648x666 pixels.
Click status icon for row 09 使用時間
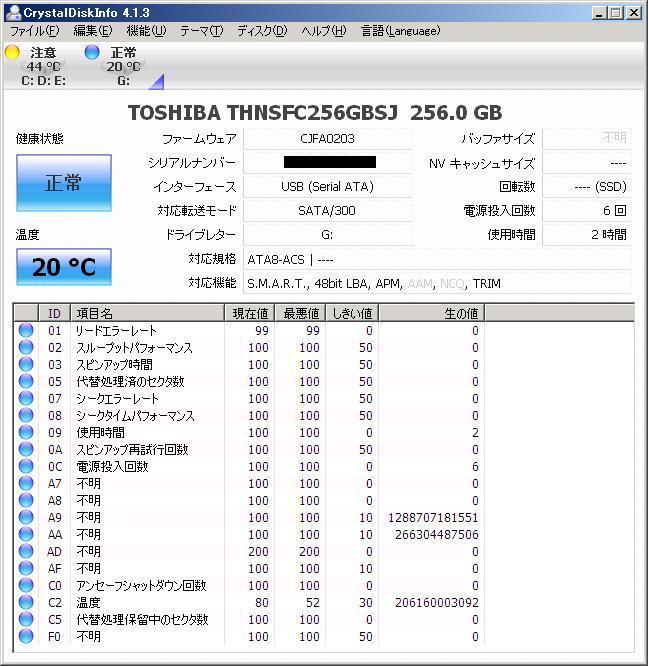[x=26, y=432]
